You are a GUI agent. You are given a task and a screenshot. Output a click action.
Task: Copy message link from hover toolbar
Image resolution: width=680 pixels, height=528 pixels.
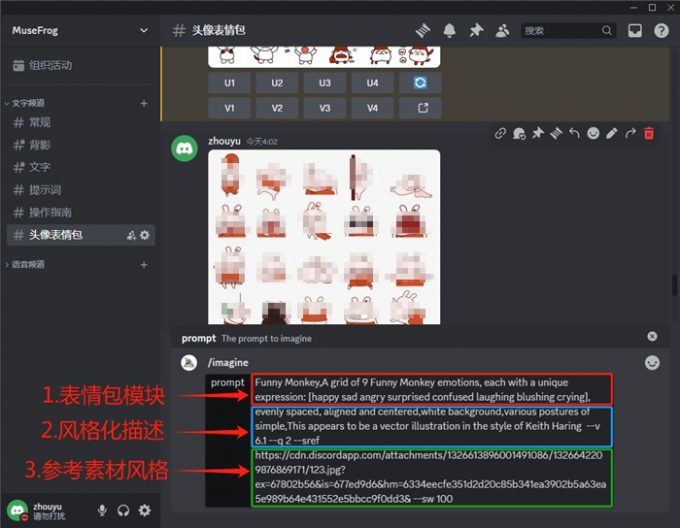pos(500,133)
